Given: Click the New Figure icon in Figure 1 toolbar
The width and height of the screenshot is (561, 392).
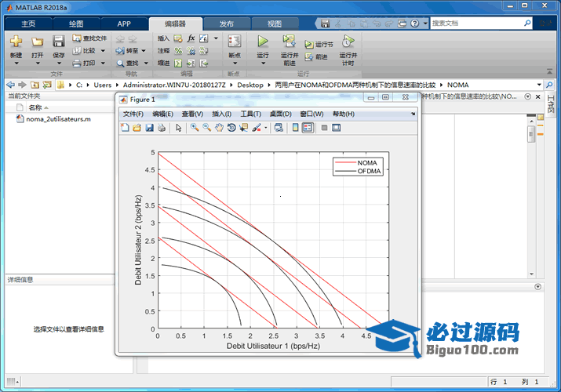Looking at the screenshot, I should point(125,128).
